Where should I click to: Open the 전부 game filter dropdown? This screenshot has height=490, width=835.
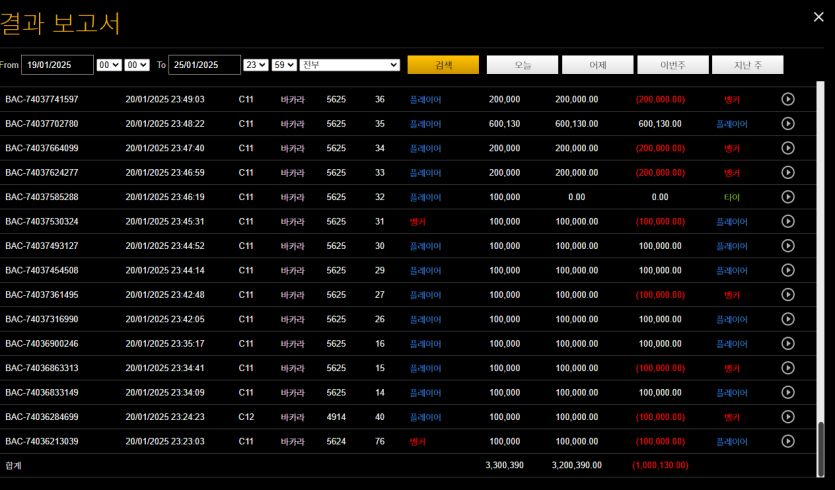(x=350, y=65)
